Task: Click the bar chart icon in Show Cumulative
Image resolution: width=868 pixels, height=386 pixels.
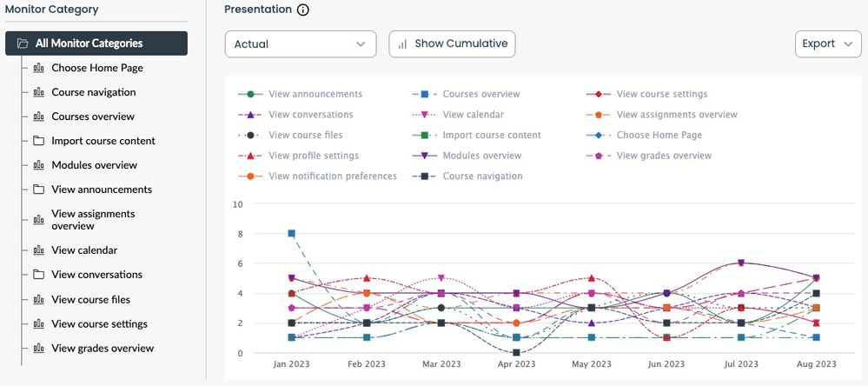Action: (x=402, y=44)
